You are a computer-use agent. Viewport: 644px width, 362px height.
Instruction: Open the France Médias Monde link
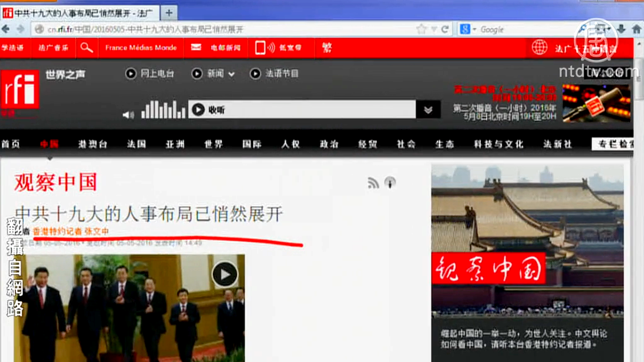coord(141,48)
